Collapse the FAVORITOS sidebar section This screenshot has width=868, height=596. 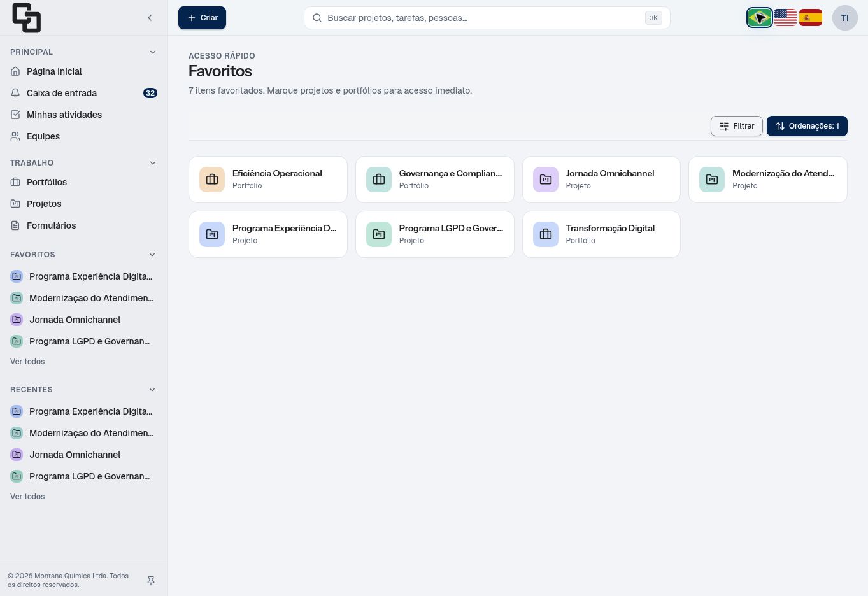[153, 255]
